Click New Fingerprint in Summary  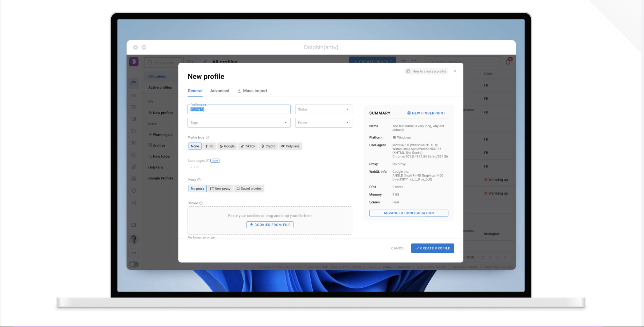click(426, 113)
